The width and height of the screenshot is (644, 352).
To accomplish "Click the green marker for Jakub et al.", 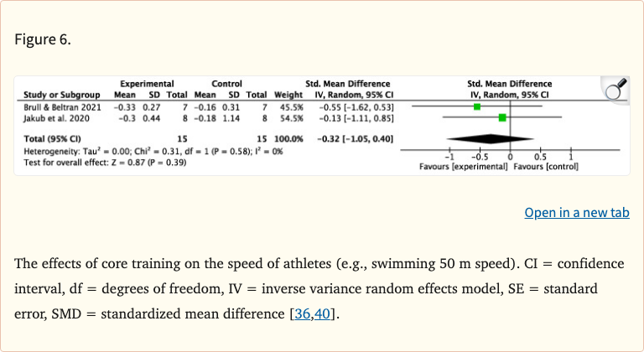I will 501,117.
